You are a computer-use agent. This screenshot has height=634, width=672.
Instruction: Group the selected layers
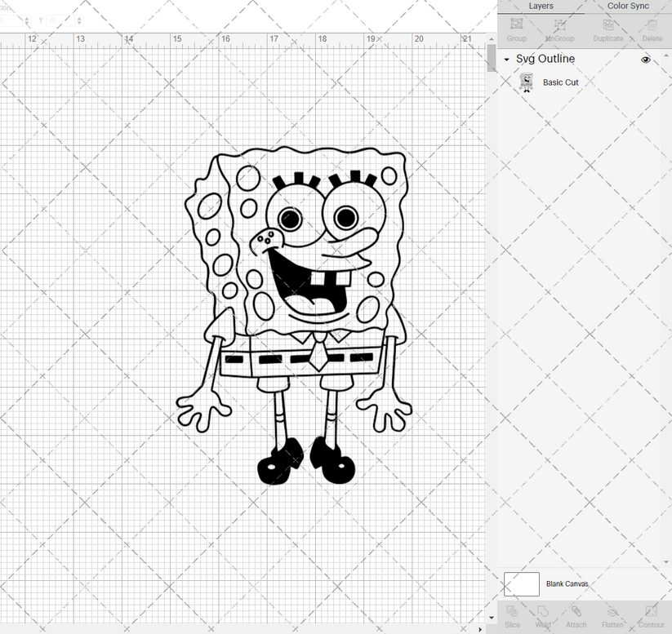(x=516, y=31)
